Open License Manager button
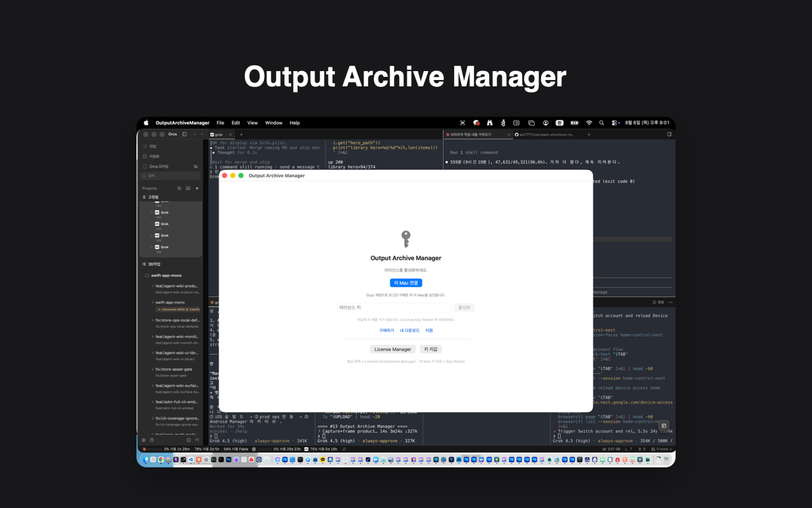The image size is (812, 508). point(393,349)
